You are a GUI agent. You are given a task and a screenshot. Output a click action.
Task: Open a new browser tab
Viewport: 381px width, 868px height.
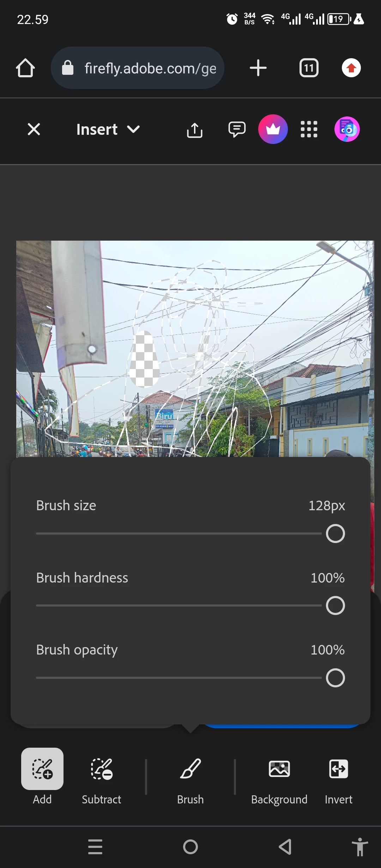258,68
